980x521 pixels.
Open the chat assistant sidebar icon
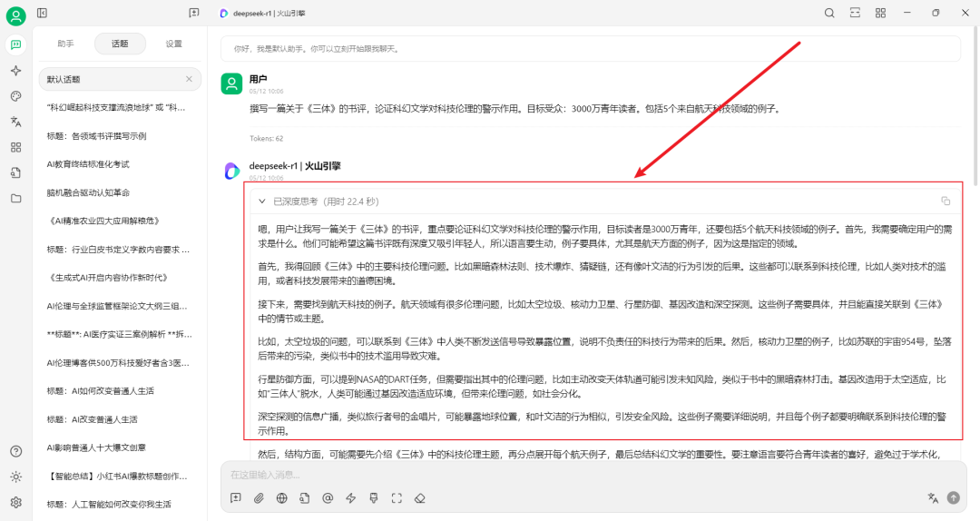(x=15, y=44)
